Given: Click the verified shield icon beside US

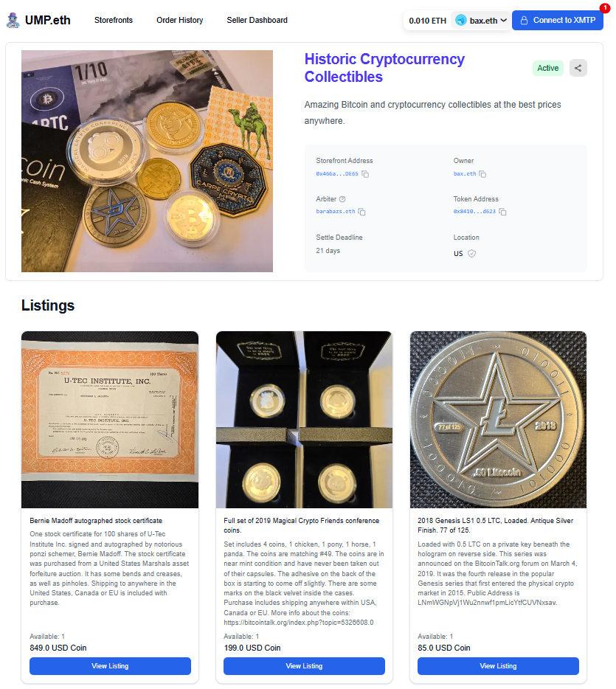Looking at the screenshot, I should [x=472, y=254].
